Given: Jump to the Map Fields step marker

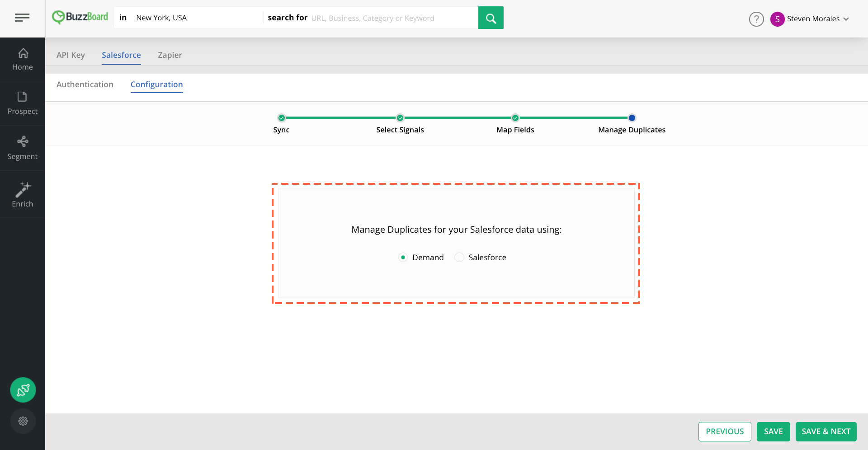Looking at the screenshot, I should 515,118.
